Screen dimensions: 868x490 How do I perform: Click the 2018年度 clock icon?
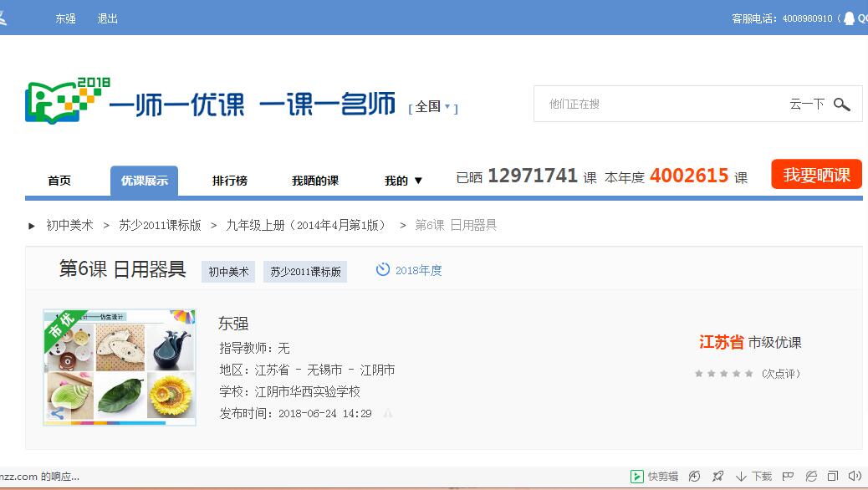coord(383,270)
